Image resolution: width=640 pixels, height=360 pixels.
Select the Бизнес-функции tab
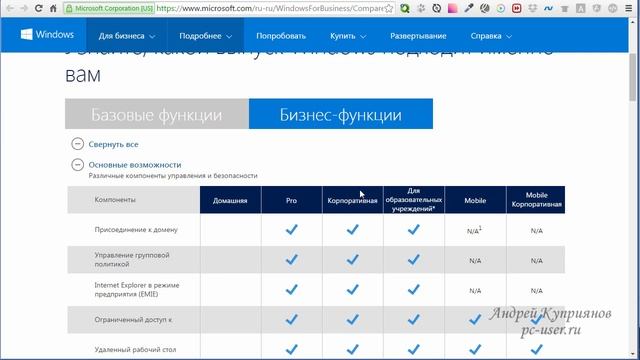tap(341, 114)
